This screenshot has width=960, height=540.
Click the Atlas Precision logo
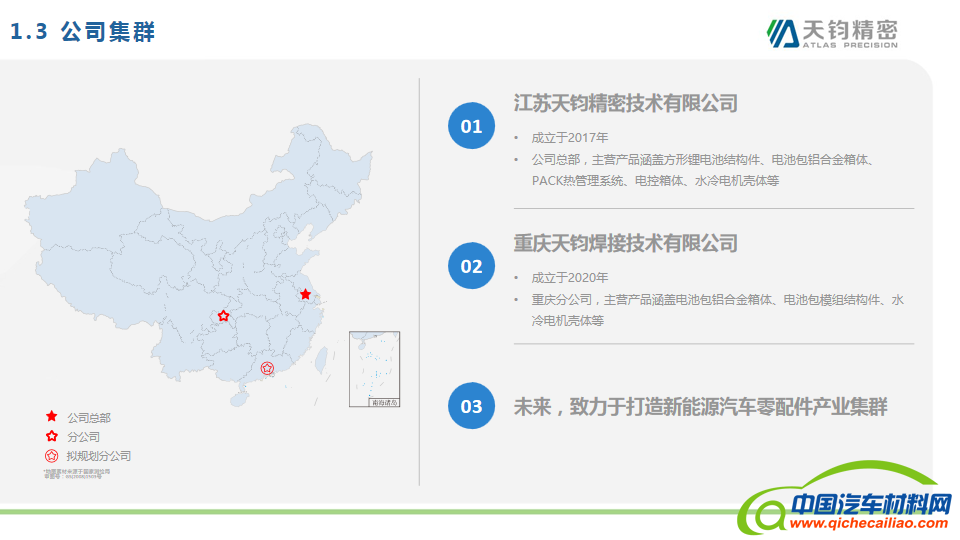(x=832, y=32)
